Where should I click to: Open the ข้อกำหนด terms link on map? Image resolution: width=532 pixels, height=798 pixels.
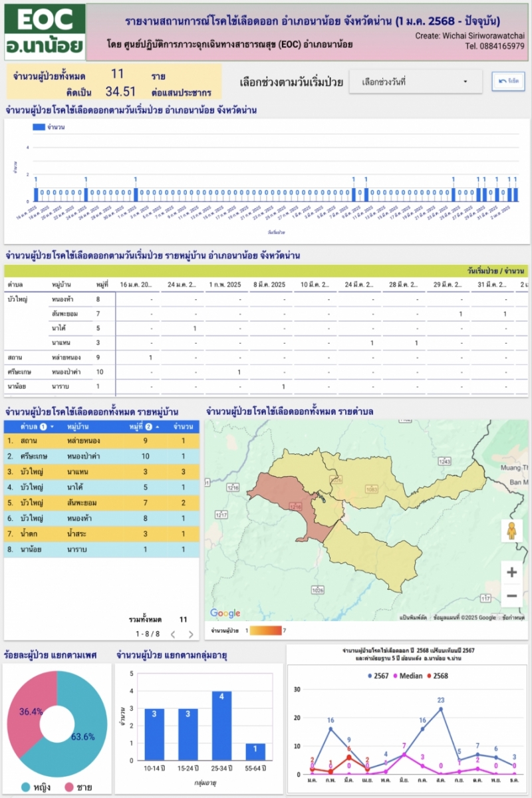pos(513,618)
